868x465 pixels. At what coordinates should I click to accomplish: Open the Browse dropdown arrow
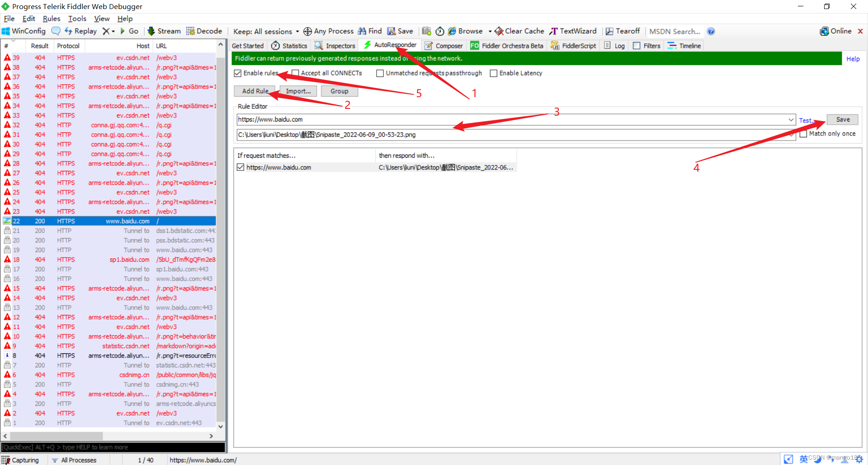click(490, 31)
